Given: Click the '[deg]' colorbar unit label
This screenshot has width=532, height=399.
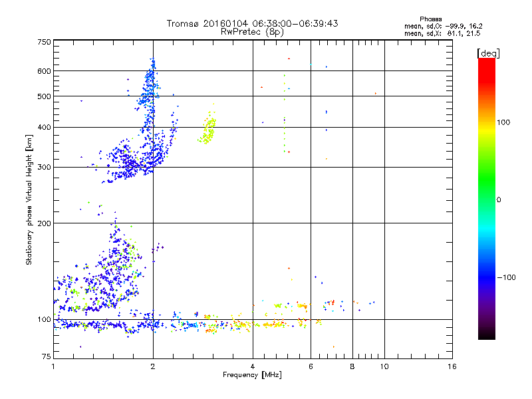Looking at the screenshot, I should (x=488, y=53).
